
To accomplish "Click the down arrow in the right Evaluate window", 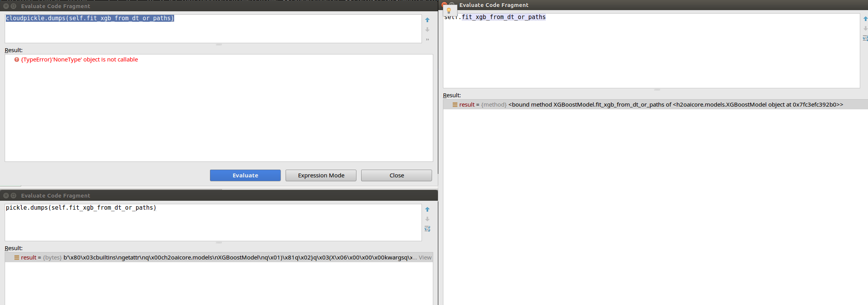I will coord(865,28).
